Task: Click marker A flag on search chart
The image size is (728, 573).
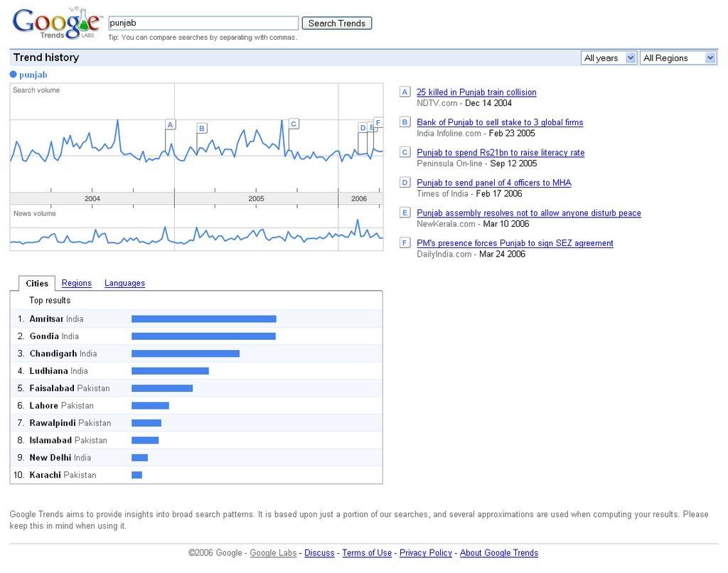Action: 171,124
